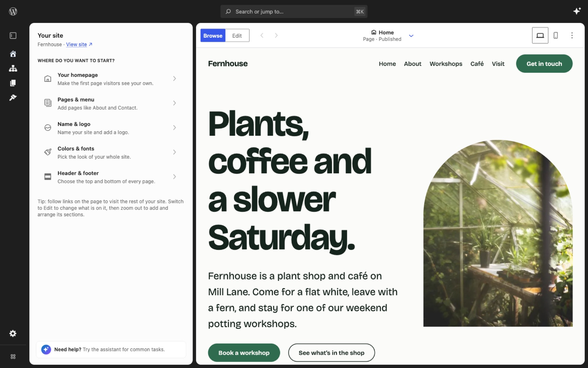This screenshot has height=368, width=588.
Task: Click the Name & logo circle icon
Action: [x=48, y=127]
